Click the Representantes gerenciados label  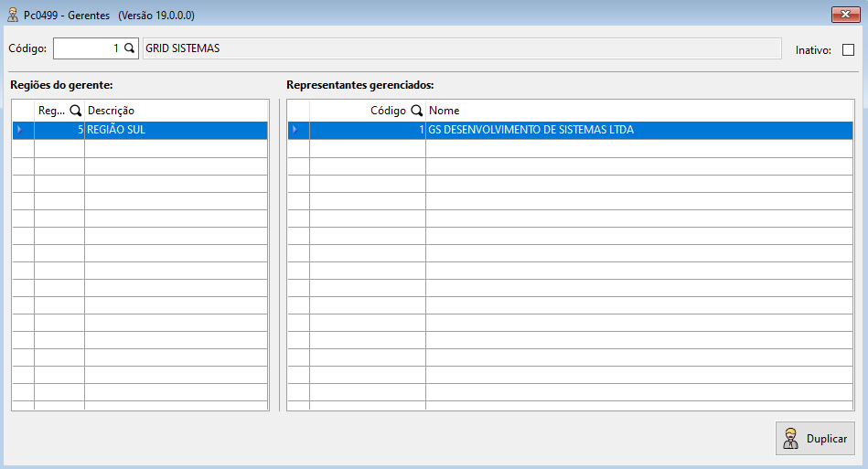[359, 85]
